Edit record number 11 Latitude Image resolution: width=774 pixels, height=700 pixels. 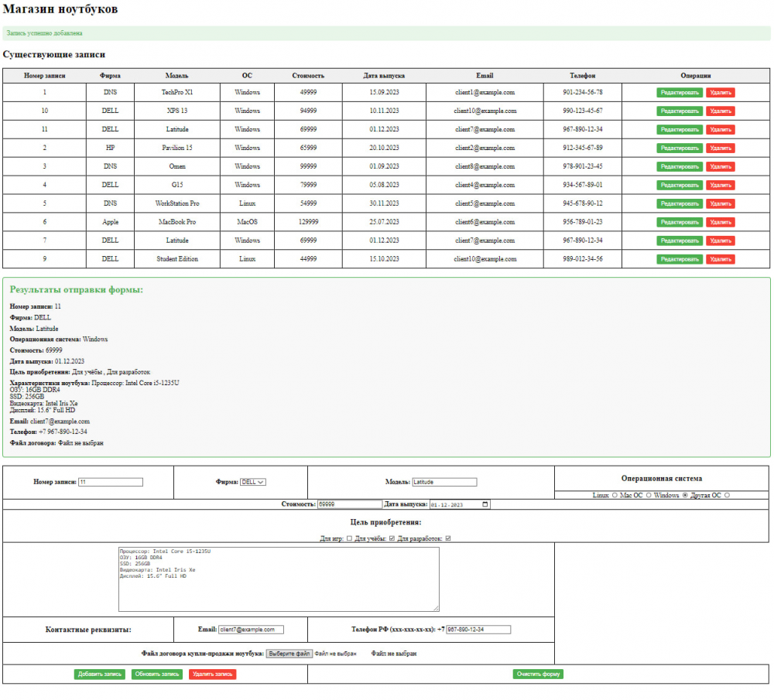tap(680, 129)
